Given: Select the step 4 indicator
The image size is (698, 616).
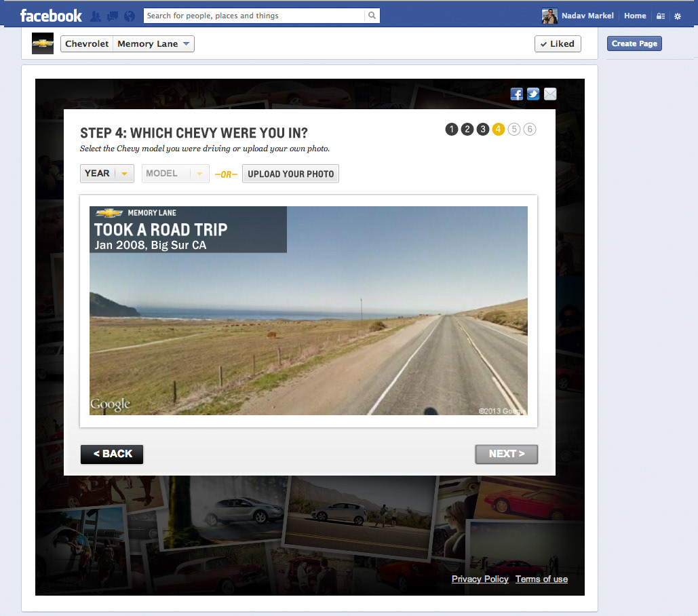Looking at the screenshot, I should point(498,129).
